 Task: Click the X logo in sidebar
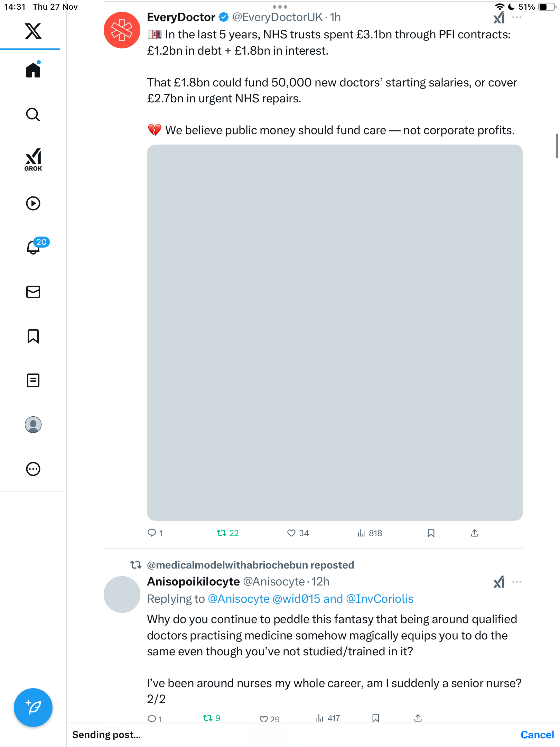click(x=33, y=31)
